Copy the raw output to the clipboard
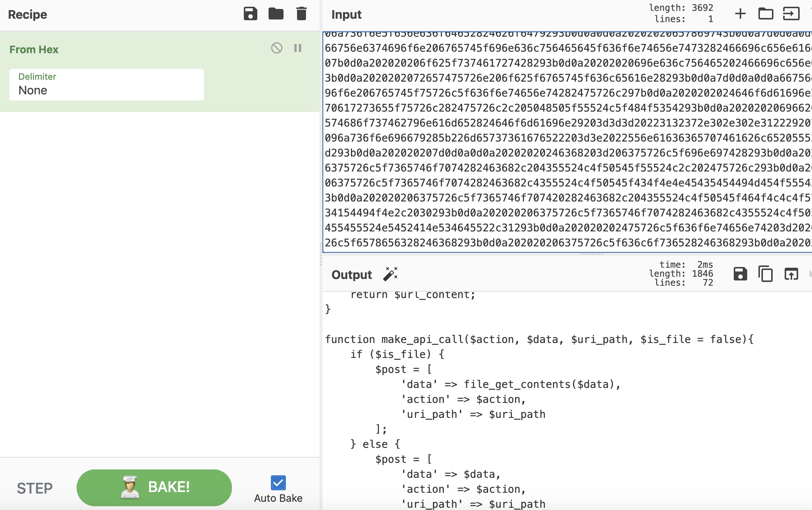812x510 pixels. (x=766, y=274)
